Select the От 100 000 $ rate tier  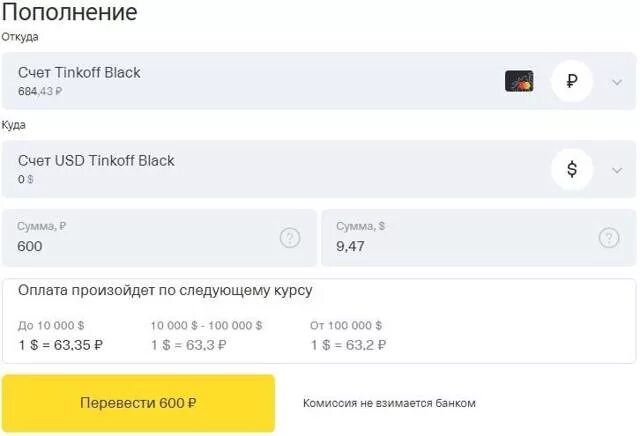pyautogui.click(x=348, y=336)
